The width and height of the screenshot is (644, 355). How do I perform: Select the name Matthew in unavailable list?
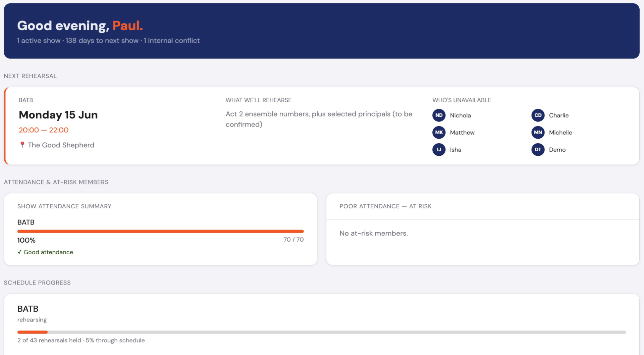click(462, 133)
